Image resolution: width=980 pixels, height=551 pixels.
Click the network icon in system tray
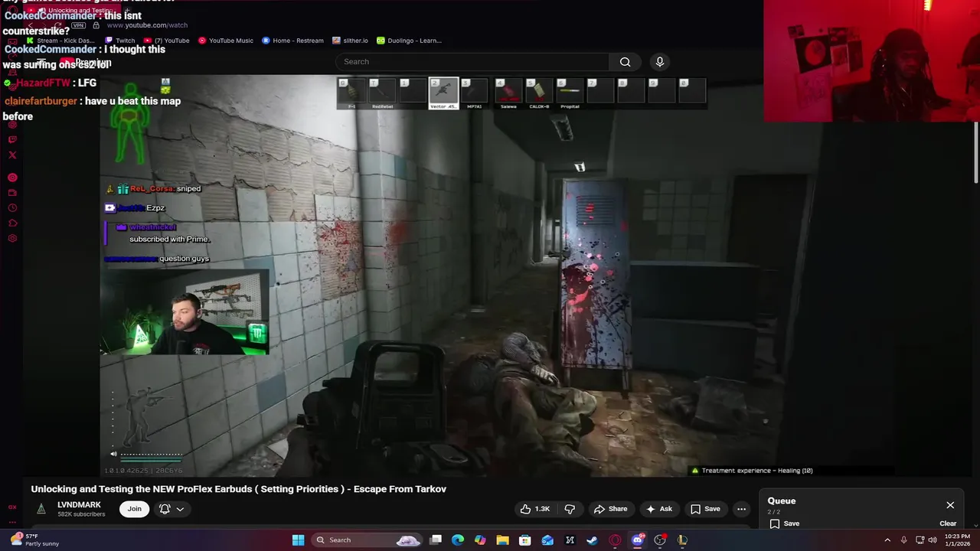[x=920, y=540]
